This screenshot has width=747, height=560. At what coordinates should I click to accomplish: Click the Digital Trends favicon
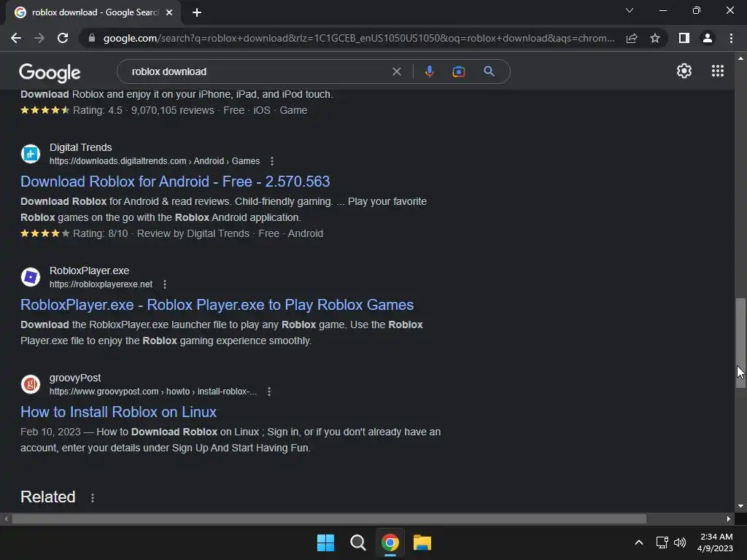(31, 154)
